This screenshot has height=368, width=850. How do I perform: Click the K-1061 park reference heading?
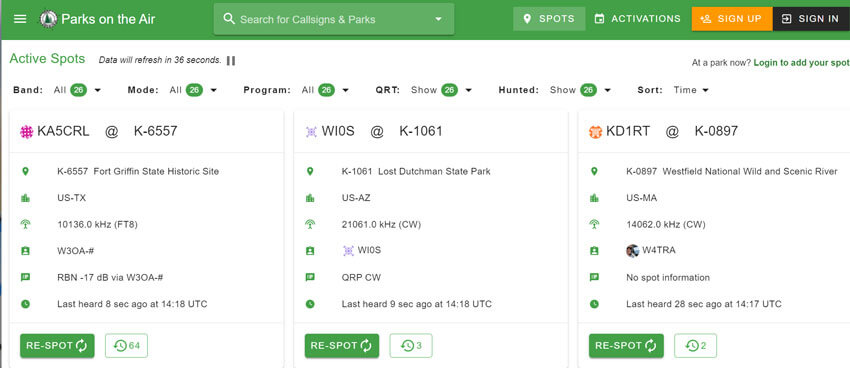(421, 131)
